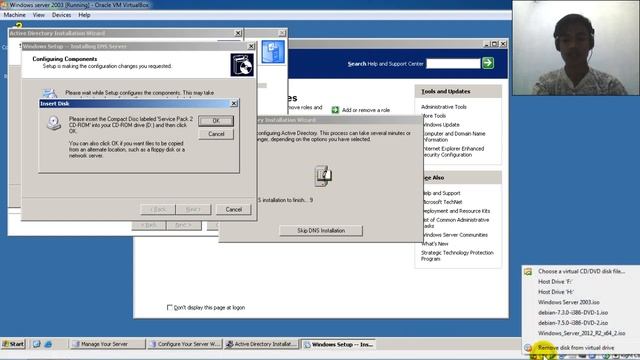Open the Devices menu
This screenshot has width=640, height=360.
(x=61, y=15)
